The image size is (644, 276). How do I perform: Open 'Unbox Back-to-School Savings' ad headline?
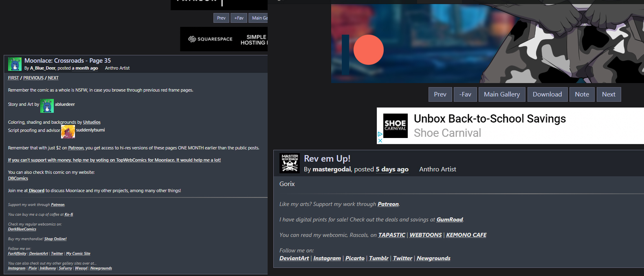tap(490, 118)
